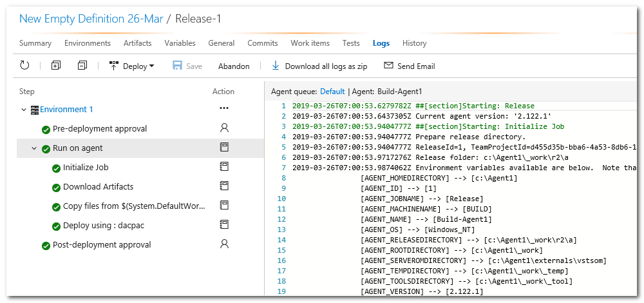Screen dimensions: 644x303
Task: Click the AGENT_MACHINENAME log line
Action: coord(426,209)
